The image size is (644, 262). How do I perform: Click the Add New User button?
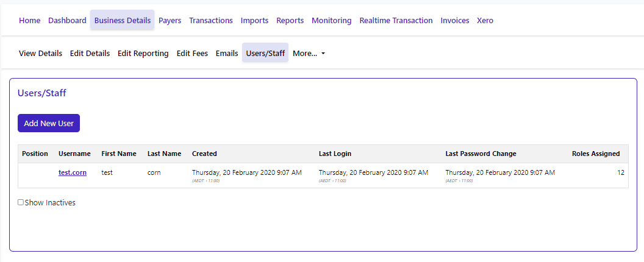[x=49, y=123]
